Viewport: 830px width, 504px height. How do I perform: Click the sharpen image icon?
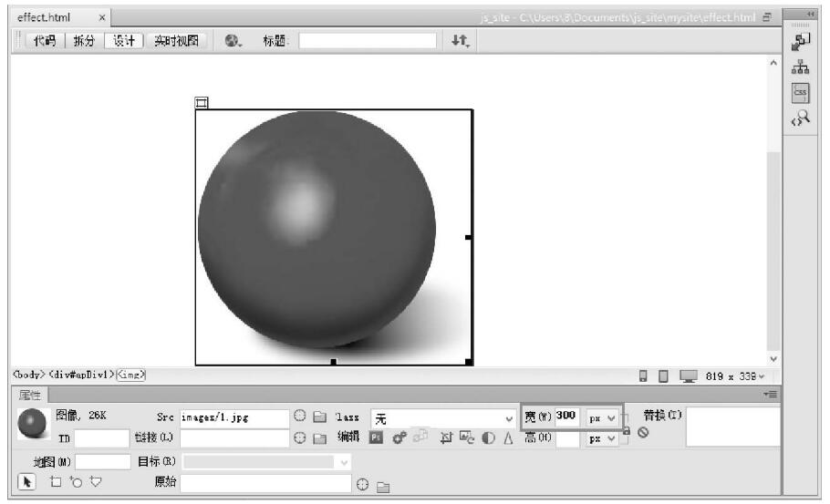(x=507, y=438)
